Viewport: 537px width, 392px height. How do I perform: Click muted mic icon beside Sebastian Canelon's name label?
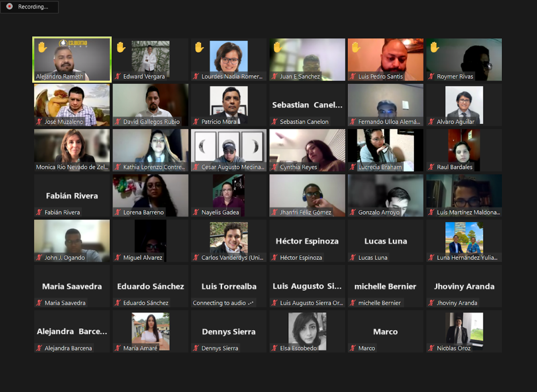coord(275,122)
